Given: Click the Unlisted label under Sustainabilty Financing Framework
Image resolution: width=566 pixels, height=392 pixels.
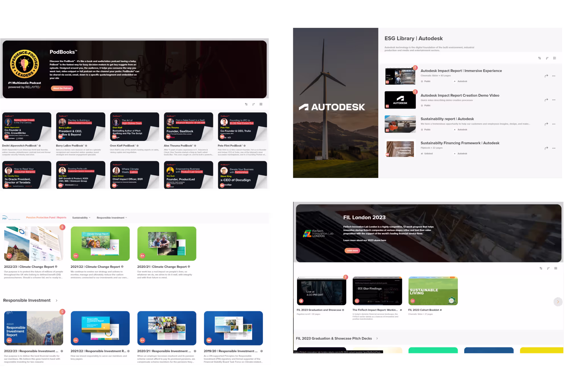Looking at the screenshot, I should (428, 154).
